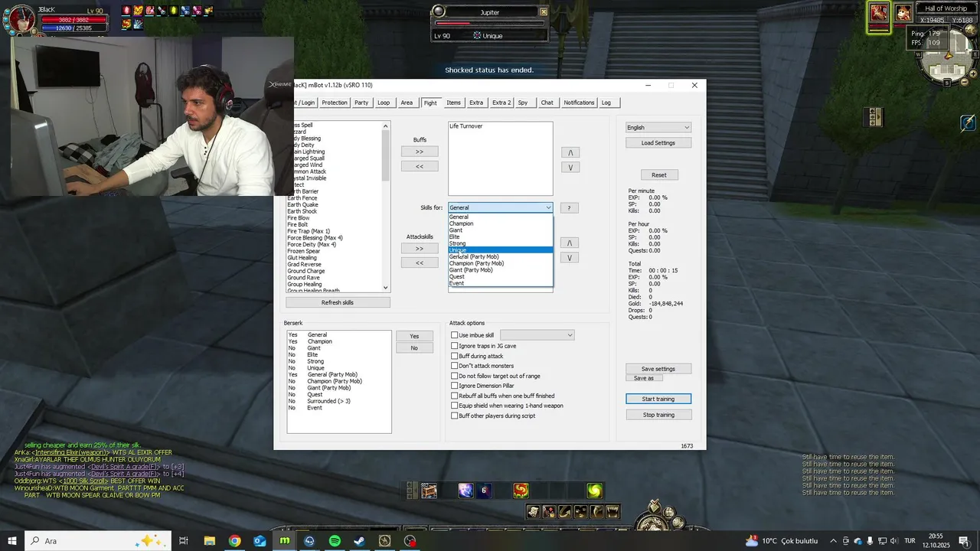
Task: Open Google Chrome from the taskbar
Action: [234, 541]
